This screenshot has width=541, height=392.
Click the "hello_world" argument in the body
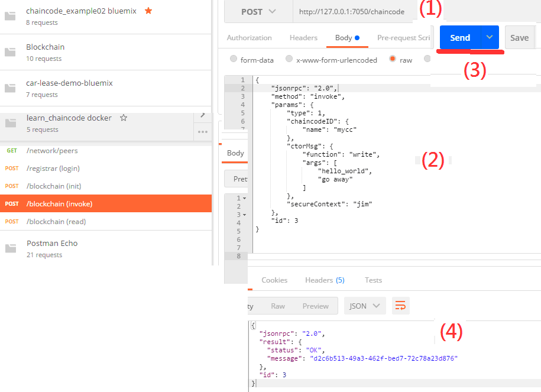click(x=344, y=171)
